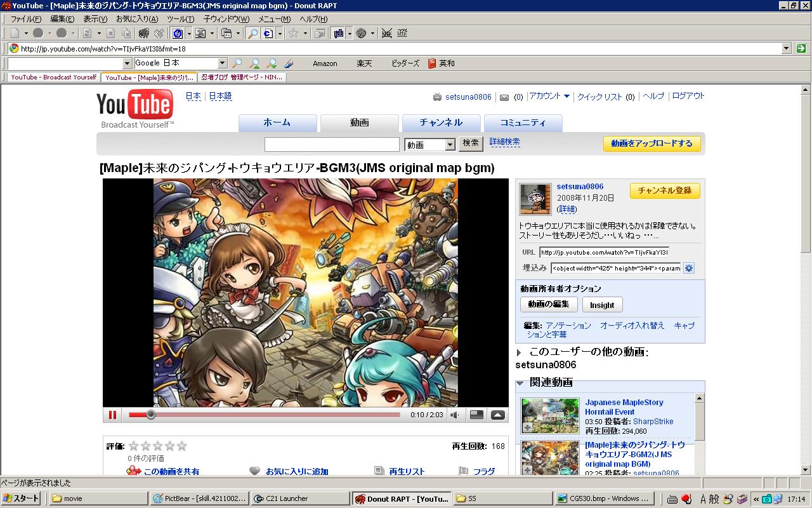Select the 埋め込み embed code field
Screen dimensions: 812x508
616,268
